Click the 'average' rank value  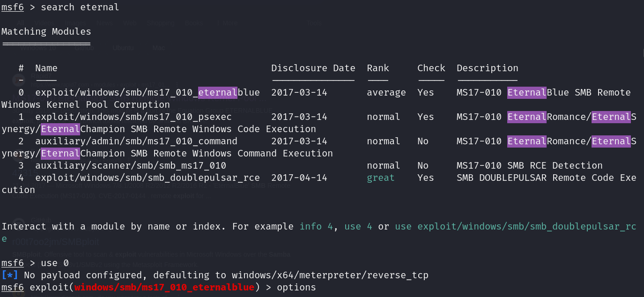tap(386, 92)
